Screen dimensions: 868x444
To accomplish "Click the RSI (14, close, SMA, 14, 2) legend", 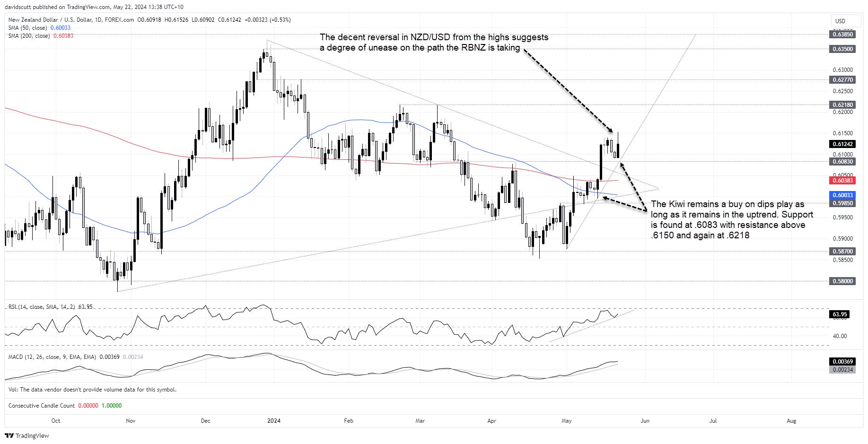I will coord(42,307).
